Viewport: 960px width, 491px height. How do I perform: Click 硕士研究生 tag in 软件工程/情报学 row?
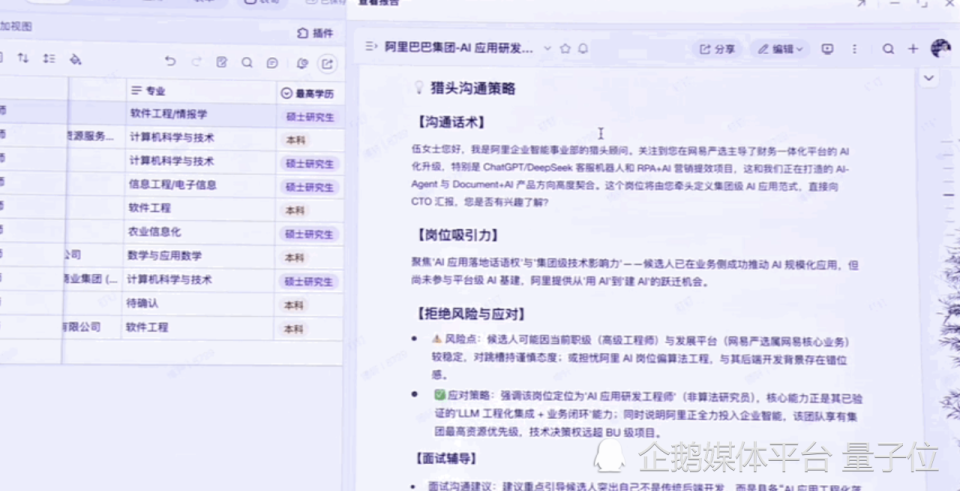point(310,117)
